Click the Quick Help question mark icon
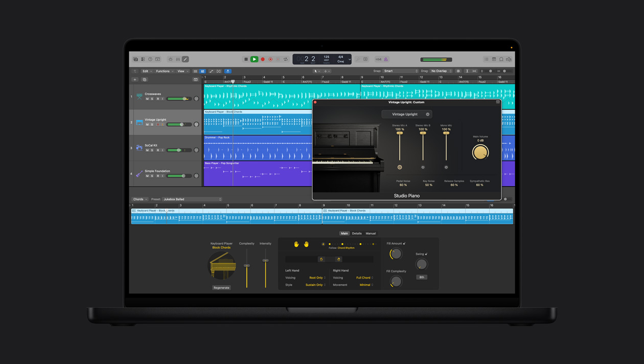Screen dimensions: 644x364 coord(150,60)
